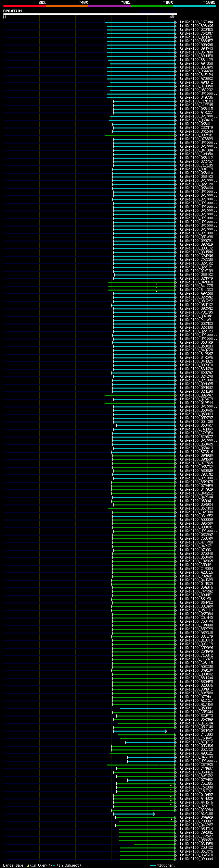Click the orange ~40% identity legend bar

click(x=67, y=6)
